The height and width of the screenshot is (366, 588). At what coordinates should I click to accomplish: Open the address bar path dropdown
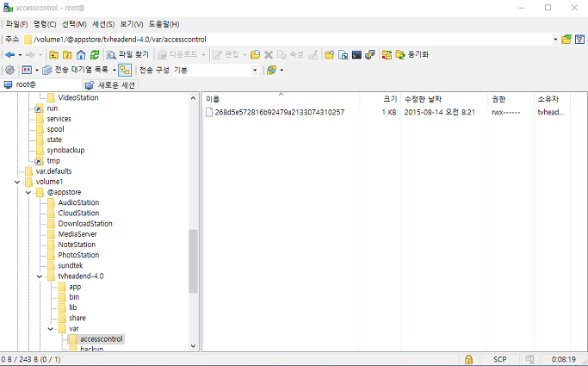(555, 40)
